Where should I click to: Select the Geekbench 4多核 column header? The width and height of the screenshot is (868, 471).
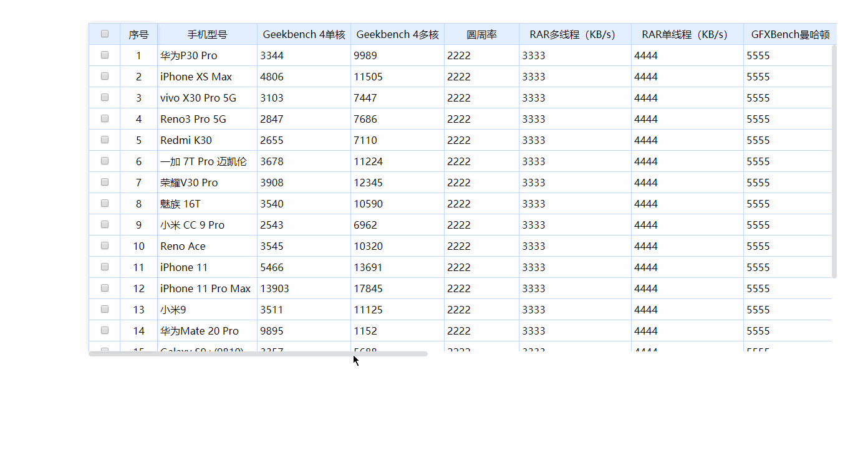click(397, 34)
